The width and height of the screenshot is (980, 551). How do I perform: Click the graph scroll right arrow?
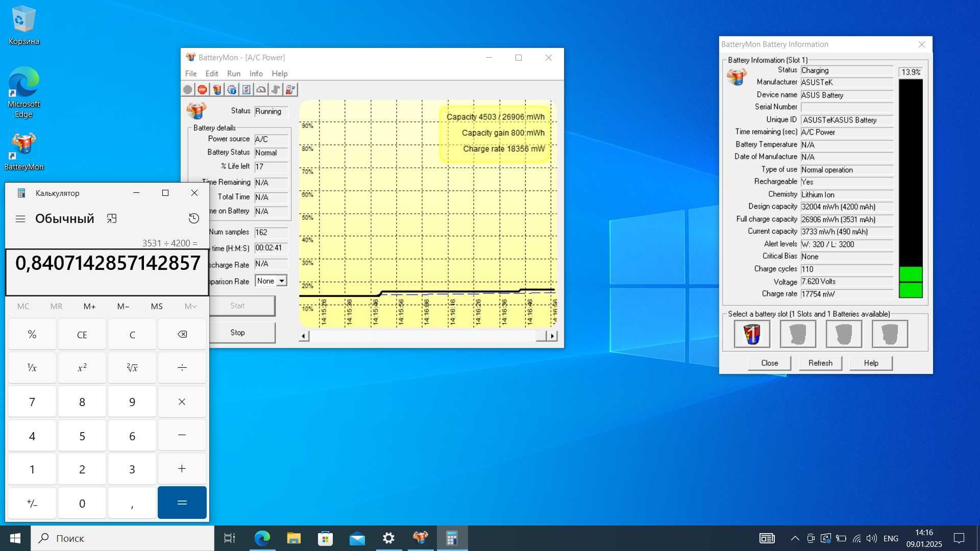[x=552, y=336]
